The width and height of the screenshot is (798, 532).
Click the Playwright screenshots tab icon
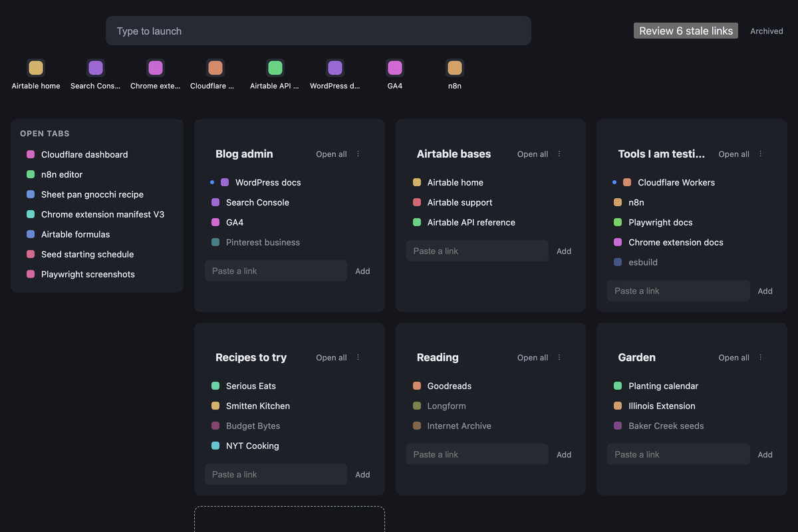click(x=31, y=274)
